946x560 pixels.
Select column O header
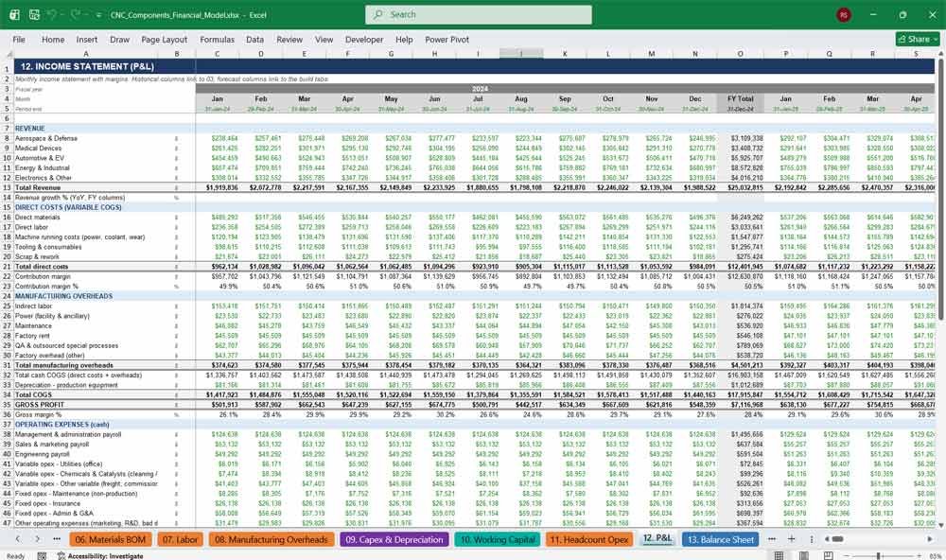pos(741,54)
